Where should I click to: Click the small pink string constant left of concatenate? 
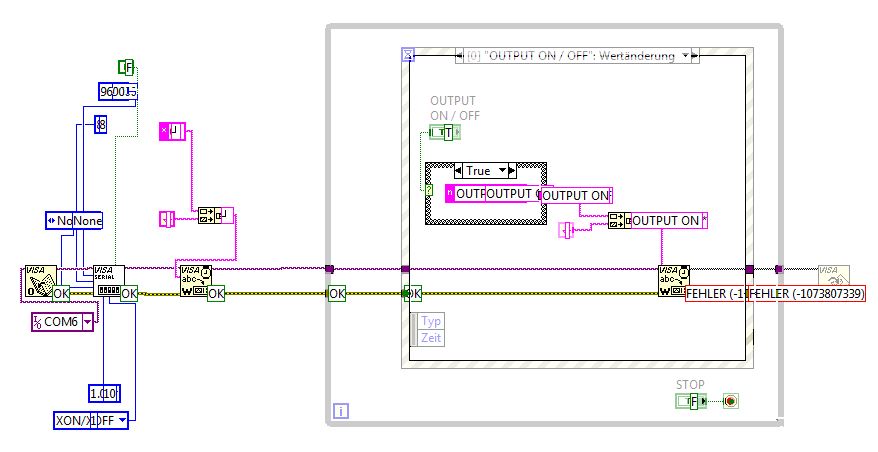167,219
